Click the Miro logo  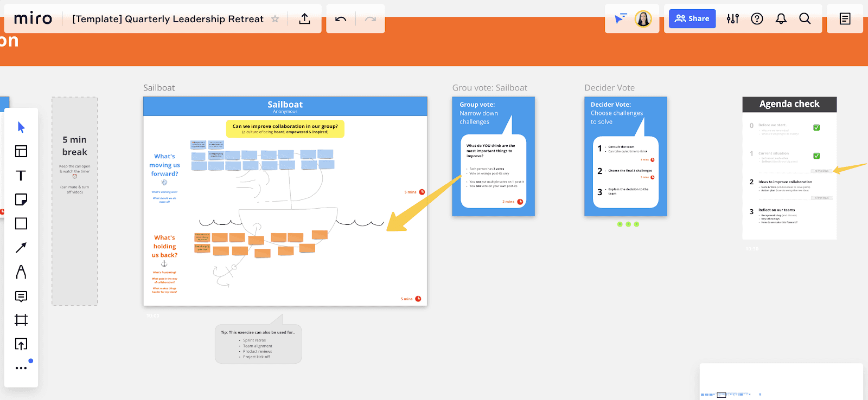click(33, 18)
